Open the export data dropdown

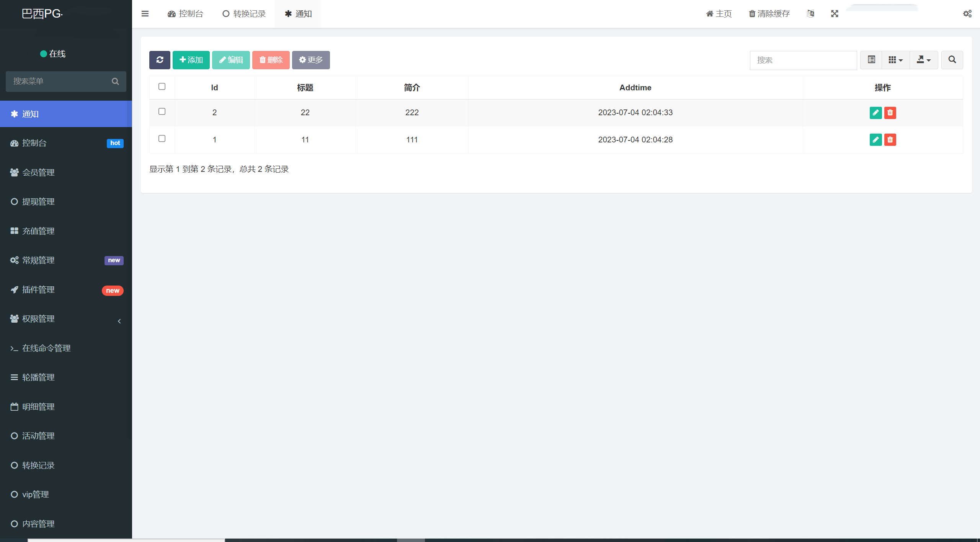[x=923, y=60]
